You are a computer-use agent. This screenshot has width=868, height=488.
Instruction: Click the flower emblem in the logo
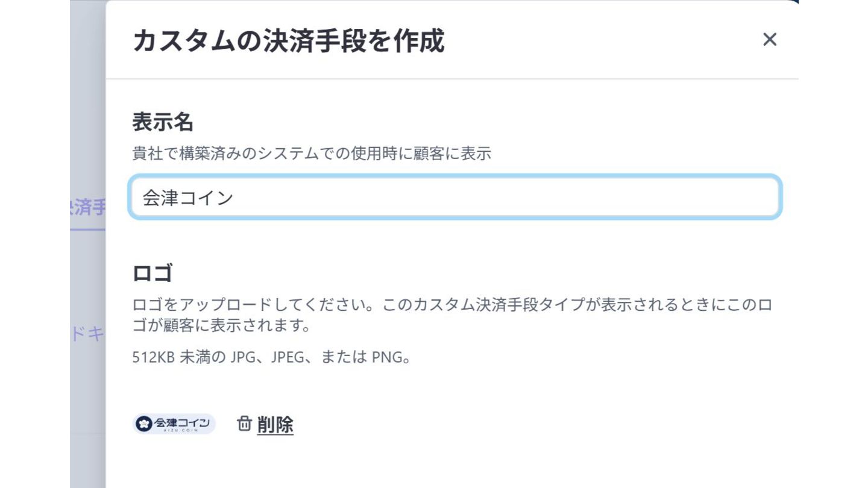tap(143, 424)
